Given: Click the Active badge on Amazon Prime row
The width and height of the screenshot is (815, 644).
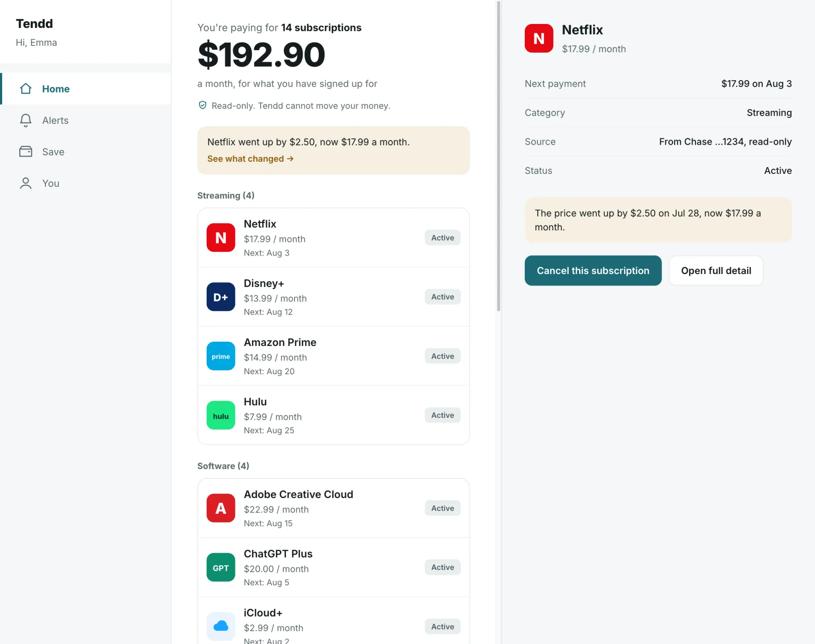Looking at the screenshot, I should coord(443,356).
